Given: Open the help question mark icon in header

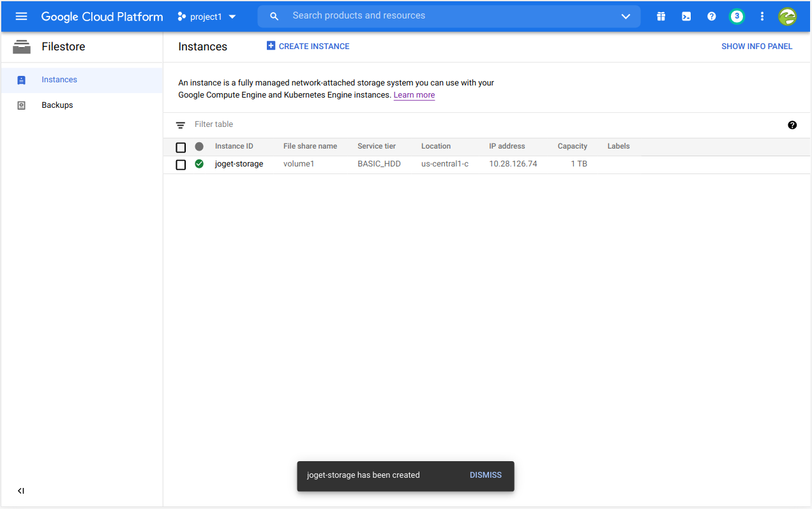Looking at the screenshot, I should coord(711,17).
